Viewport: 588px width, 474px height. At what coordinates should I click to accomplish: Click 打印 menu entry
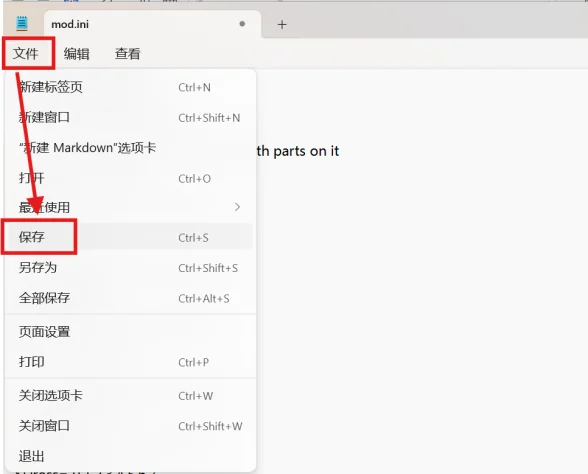click(130, 362)
